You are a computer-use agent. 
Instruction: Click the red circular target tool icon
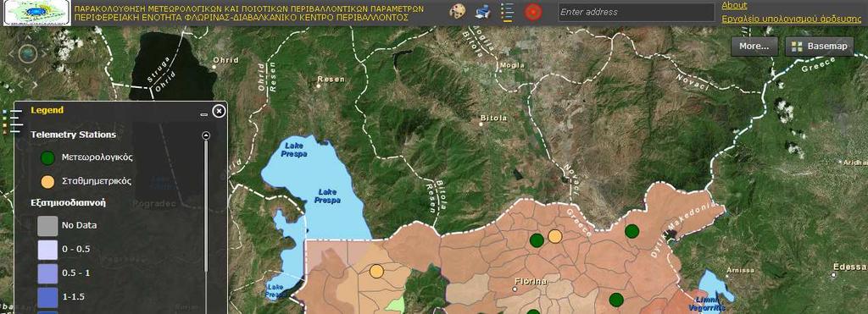[x=532, y=12]
